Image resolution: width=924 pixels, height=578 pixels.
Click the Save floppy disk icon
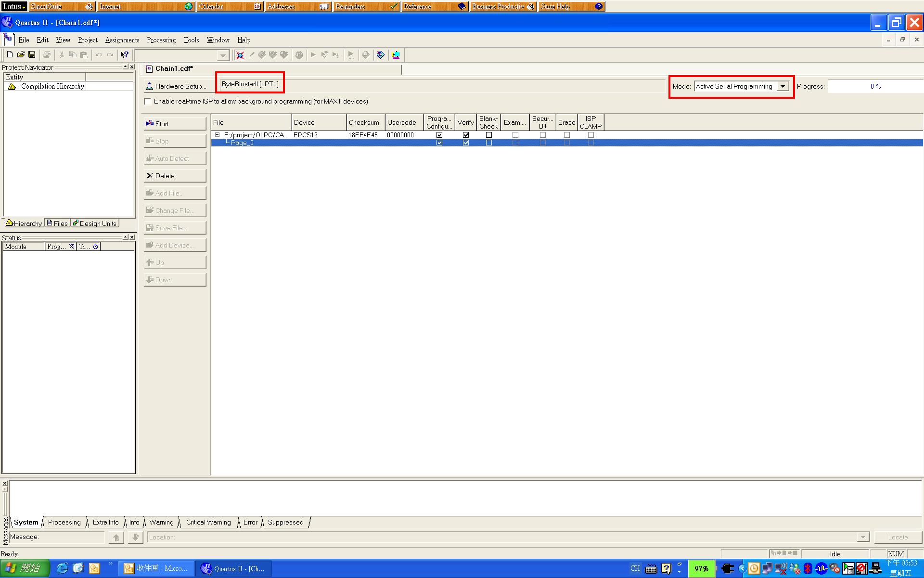[32, 55]
